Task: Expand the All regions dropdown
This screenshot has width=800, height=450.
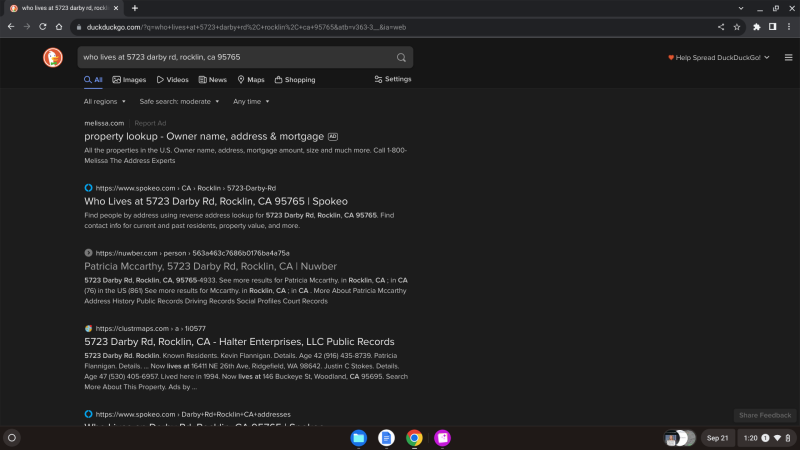Action: coord(105,102)
